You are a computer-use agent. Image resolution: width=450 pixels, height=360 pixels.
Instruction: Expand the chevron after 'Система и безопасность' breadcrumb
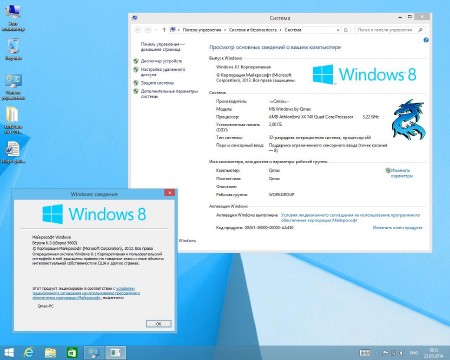281,30
